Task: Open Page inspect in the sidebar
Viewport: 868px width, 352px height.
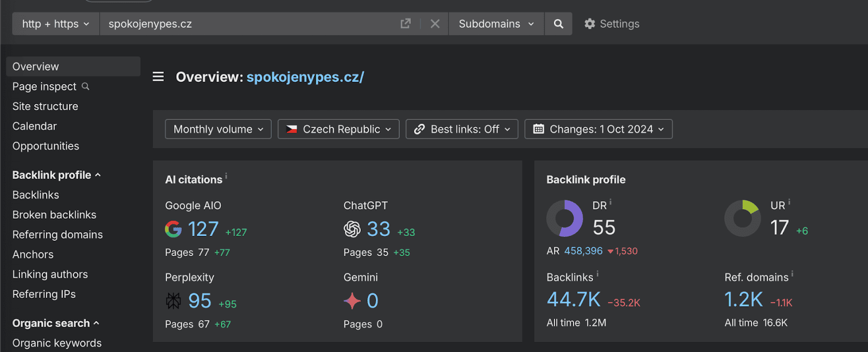Action: point(44,87)
